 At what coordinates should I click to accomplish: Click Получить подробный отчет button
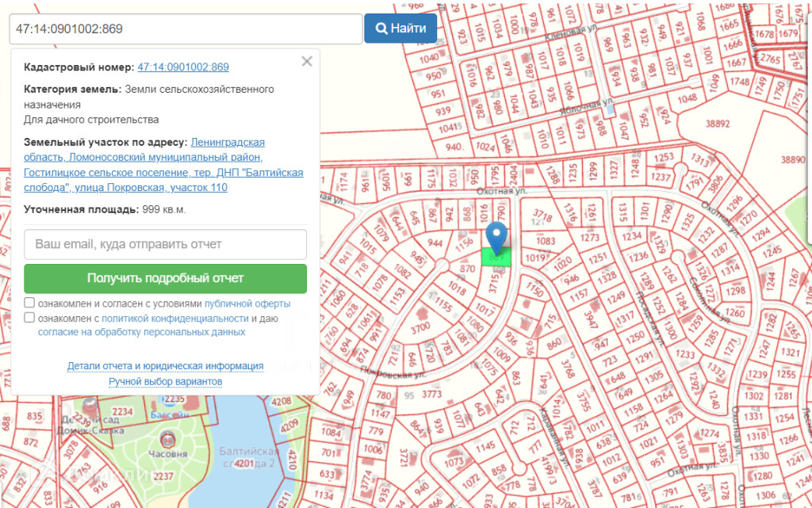coord(165,278)
